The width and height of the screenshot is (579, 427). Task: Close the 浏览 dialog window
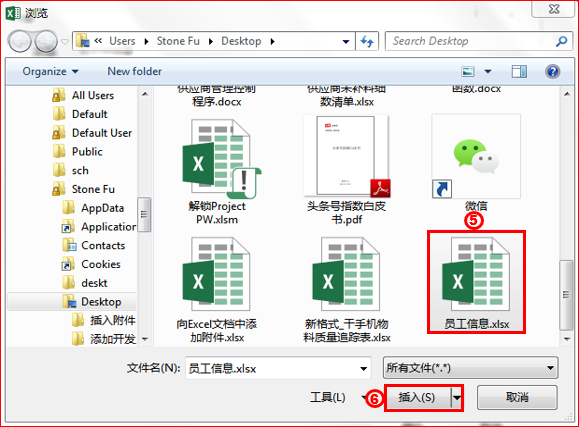coord(553,9)
